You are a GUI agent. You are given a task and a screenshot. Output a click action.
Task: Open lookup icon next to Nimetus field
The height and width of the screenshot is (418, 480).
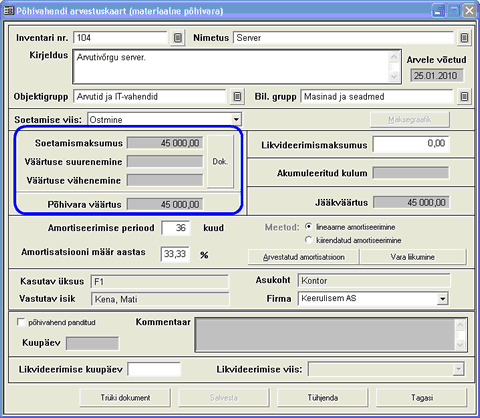tap(464, 38)
